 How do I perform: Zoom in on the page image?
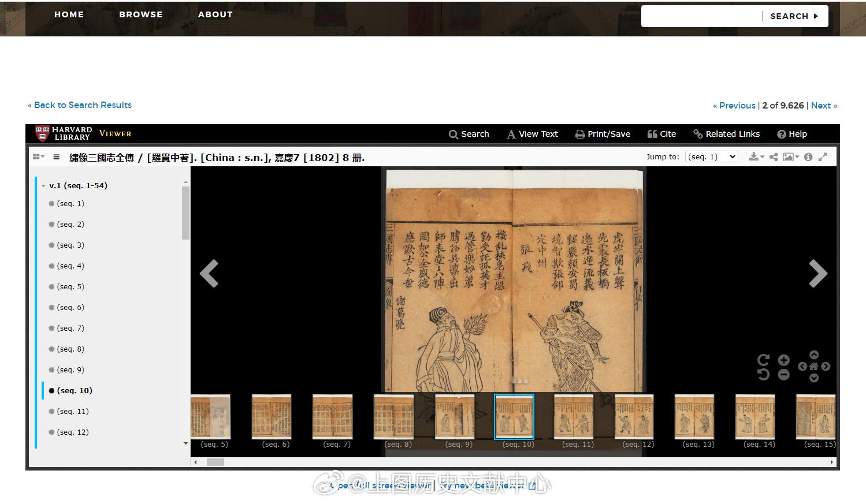(784, 360)
